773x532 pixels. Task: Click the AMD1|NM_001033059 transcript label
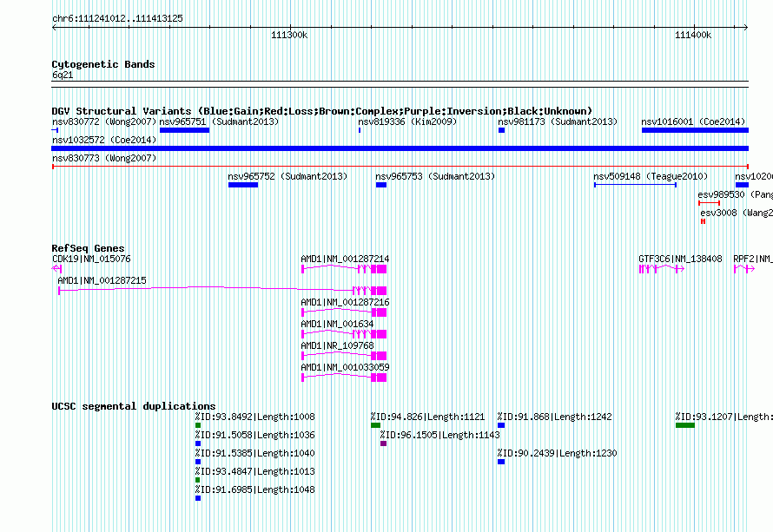pos(345,367)
